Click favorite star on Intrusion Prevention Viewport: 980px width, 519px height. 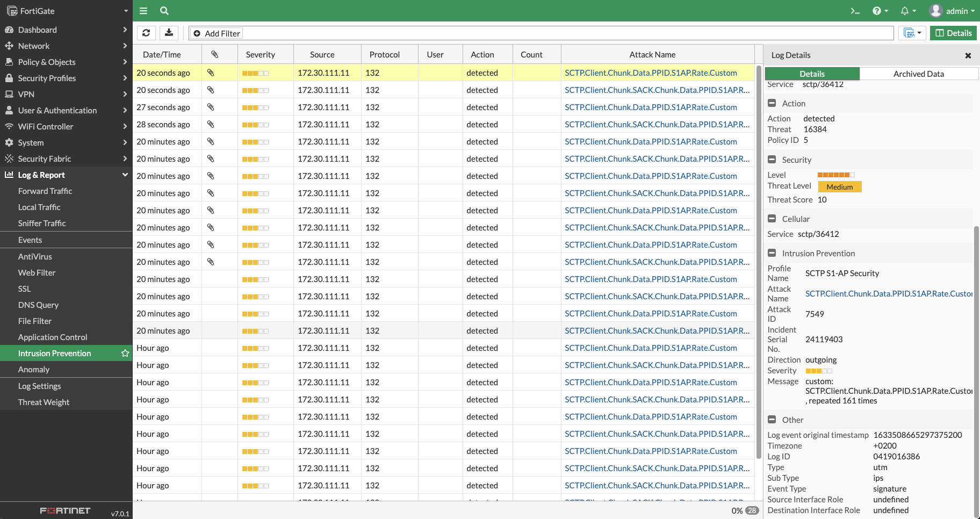tap(125, 353)
